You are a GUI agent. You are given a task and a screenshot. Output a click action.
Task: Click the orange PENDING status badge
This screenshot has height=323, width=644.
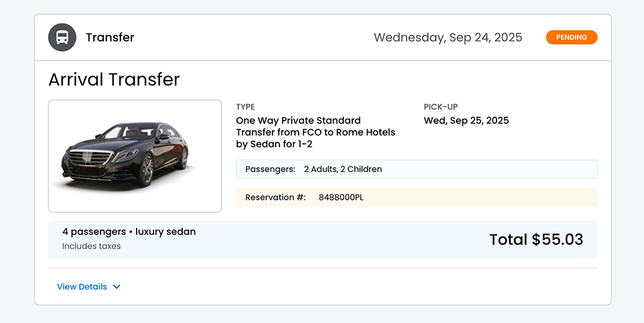coord(571,37)
